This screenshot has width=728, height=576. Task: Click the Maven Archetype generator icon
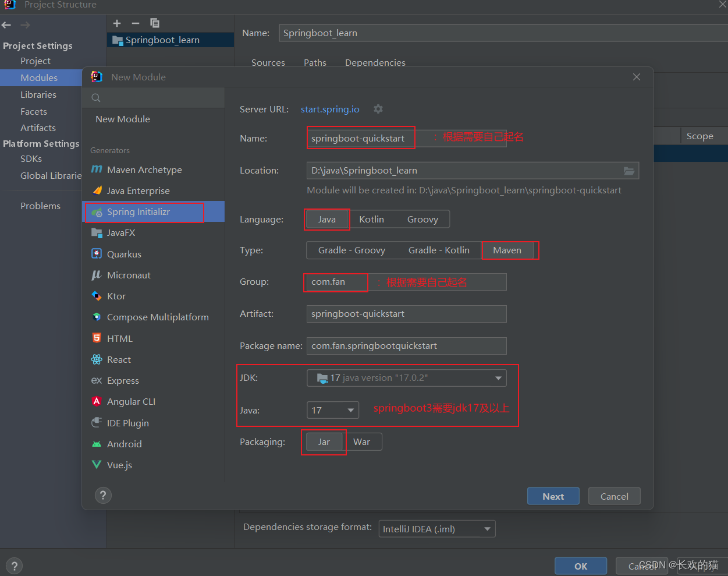pyautogui.click(x=97, y=169)
